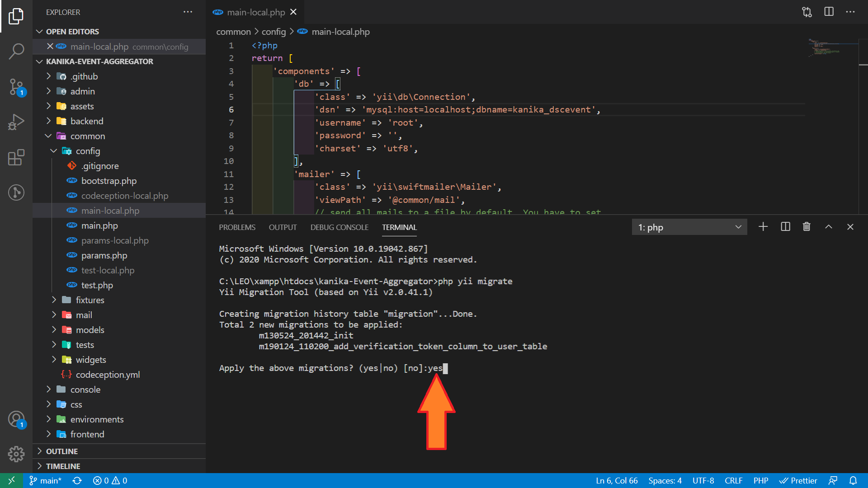This screenshot has width=868, height=488.
Task: Open the Extensions view
Action: 16,157
